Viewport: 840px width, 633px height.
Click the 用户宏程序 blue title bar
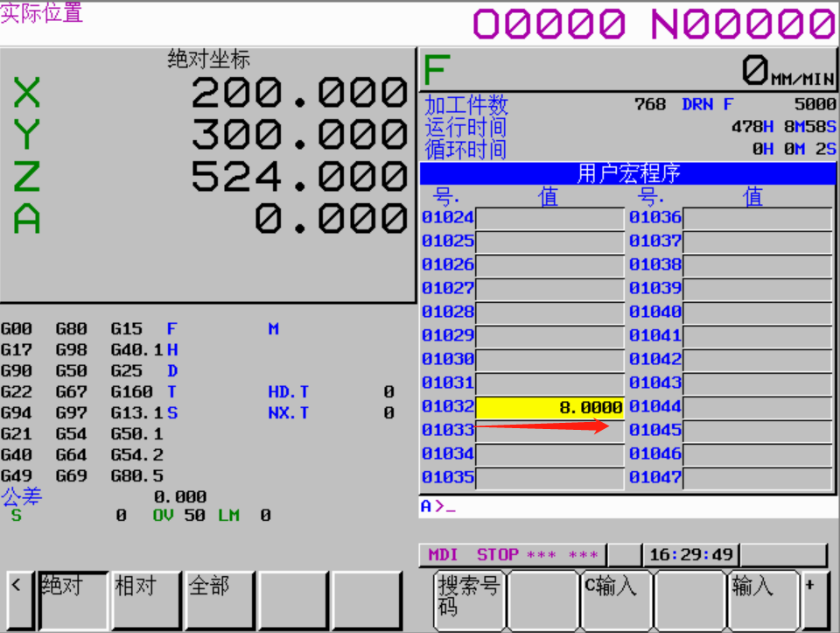(627, 173)
